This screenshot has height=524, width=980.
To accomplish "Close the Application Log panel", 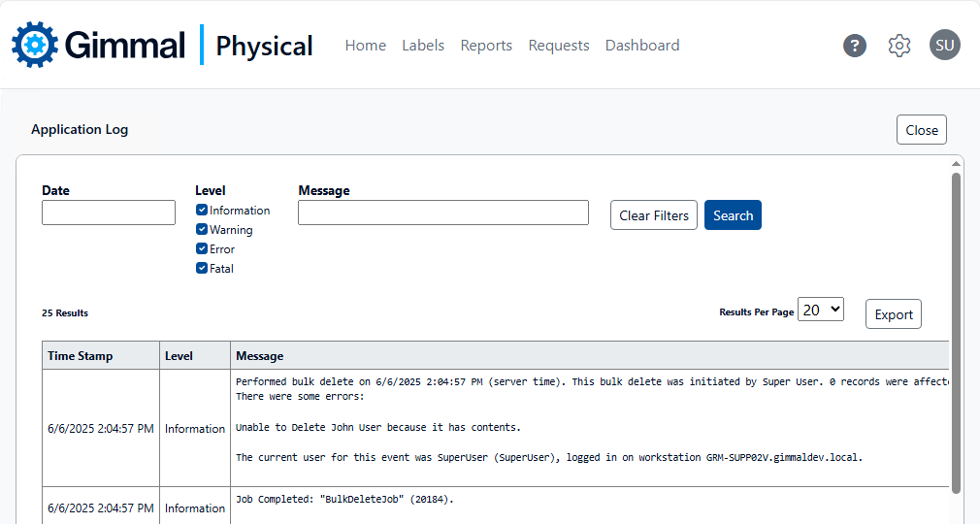I will tap(921, 129).
